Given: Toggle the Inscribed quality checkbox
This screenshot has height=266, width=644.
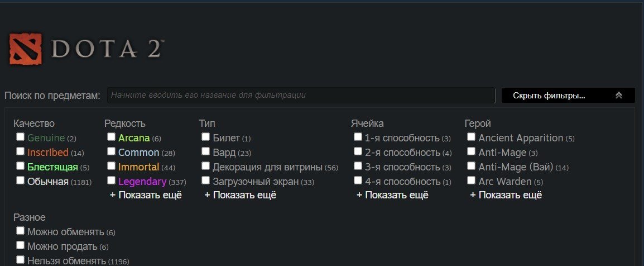Looking at the screenshot, I should [20, 151].
